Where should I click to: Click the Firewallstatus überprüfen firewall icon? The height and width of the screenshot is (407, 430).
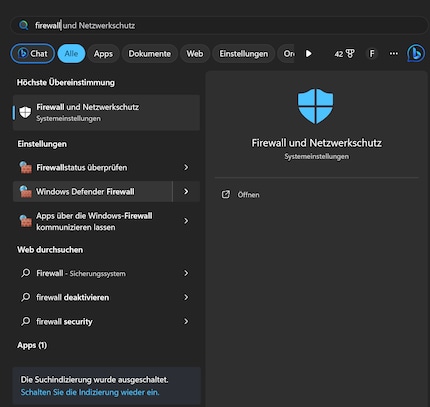point(25,167)
